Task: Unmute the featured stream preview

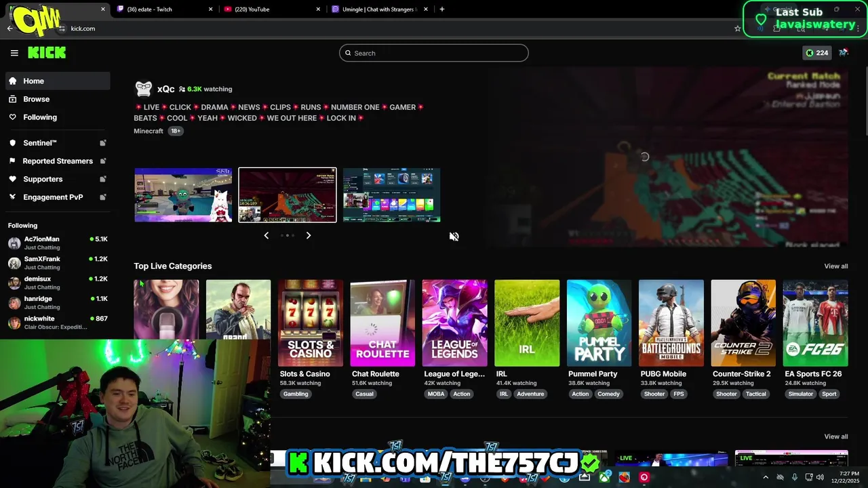Action: point(454,237)
